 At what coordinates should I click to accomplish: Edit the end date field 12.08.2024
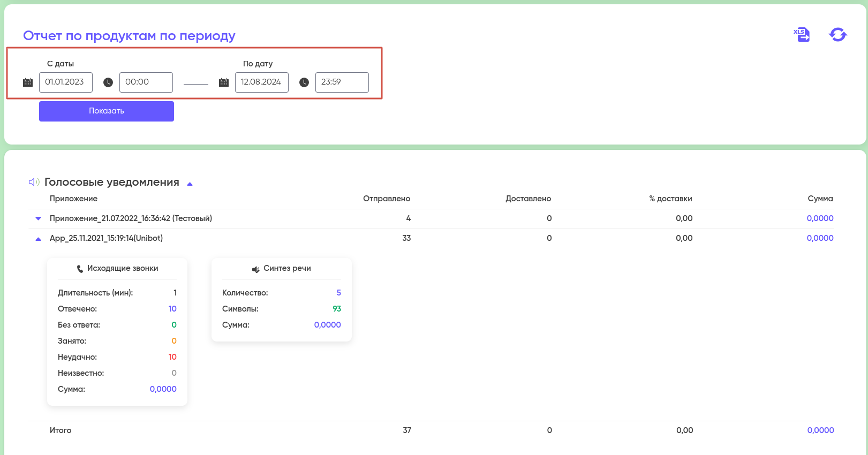261,82
